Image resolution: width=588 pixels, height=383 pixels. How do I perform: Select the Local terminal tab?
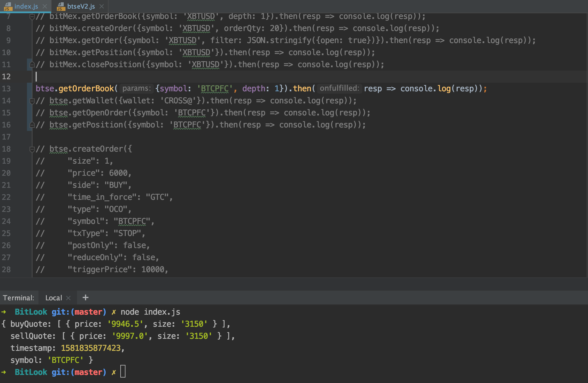click(x=53, y=298)
